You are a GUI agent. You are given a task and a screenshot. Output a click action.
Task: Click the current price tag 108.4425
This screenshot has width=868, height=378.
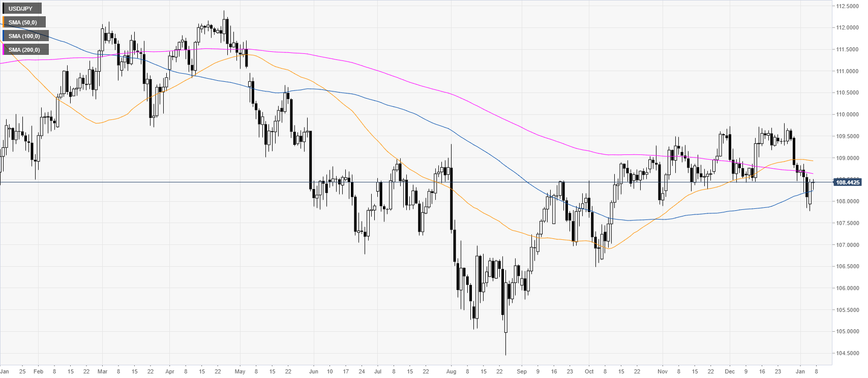848,182
